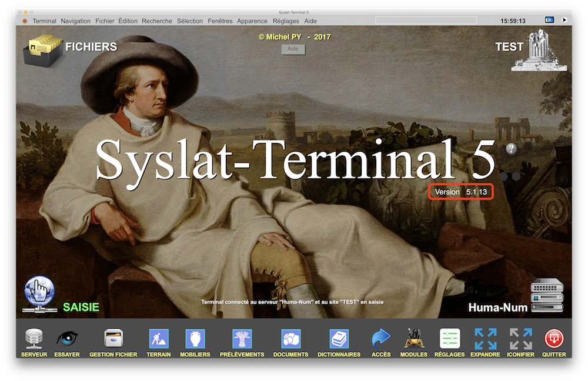Image resolution: width=588 pixels, height=381 pixels.
Task: Open the Édition menu
Action: (x=128, y=21)
